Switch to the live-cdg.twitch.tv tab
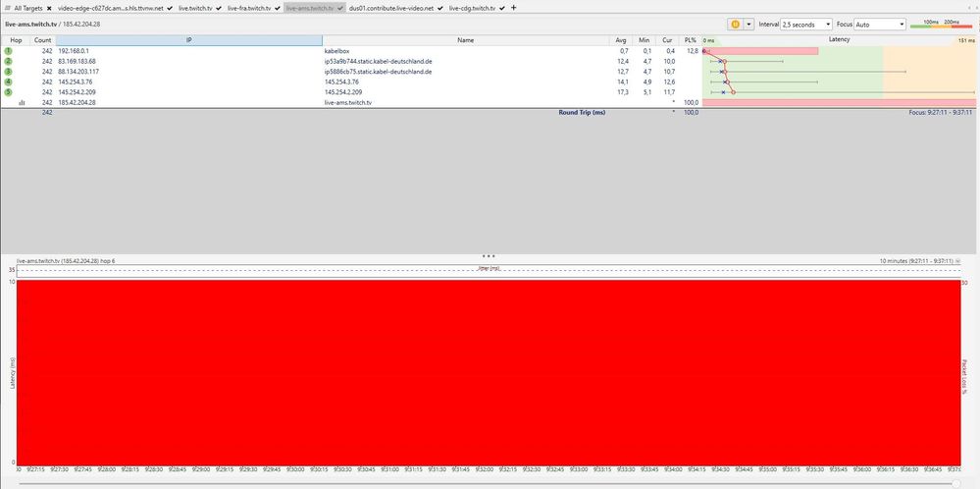980x489 pixels. point(472,8)
